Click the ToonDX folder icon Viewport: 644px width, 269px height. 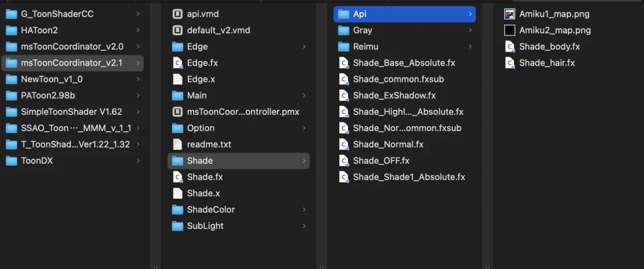[x=12, y=161]
